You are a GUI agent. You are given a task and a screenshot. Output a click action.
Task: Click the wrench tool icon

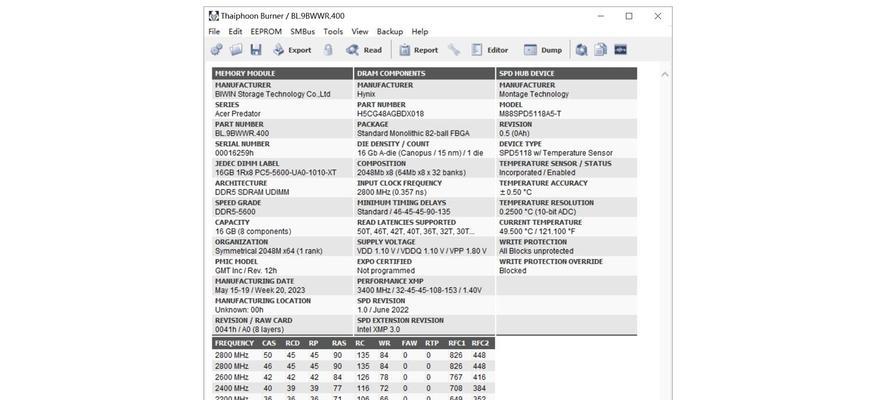454,50
